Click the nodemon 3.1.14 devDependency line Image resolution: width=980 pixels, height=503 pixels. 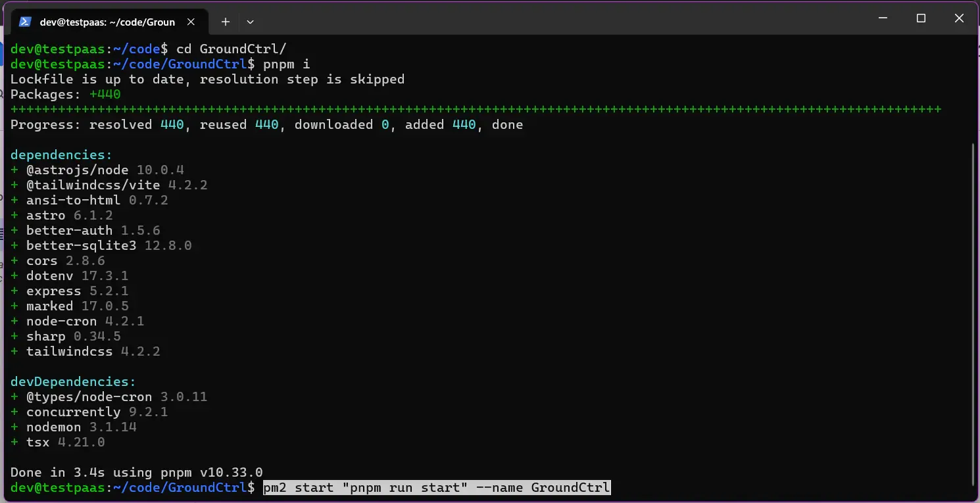click(x=81, y=427)
